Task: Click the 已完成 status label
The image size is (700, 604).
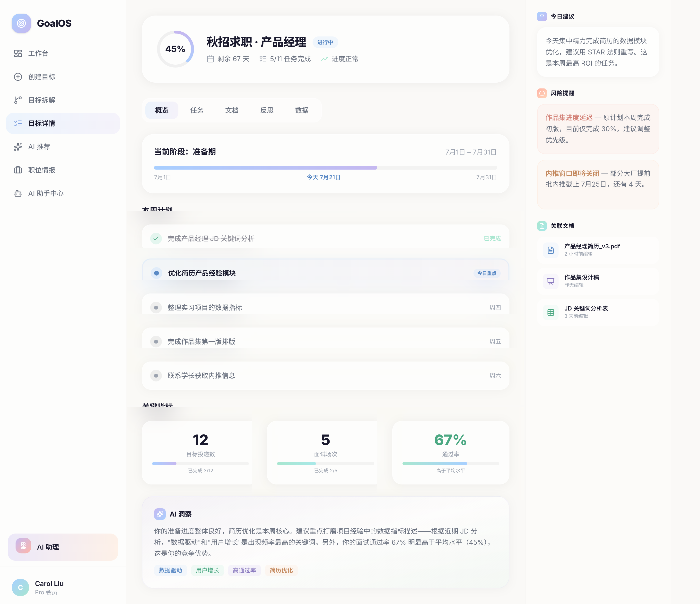Action: point(492,238)
